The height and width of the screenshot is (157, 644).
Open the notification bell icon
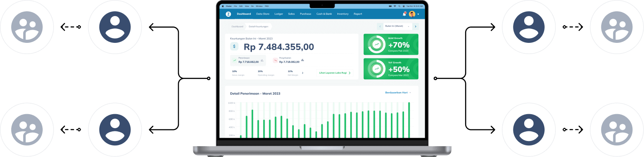pyautogui.click(x=404, y=14)
